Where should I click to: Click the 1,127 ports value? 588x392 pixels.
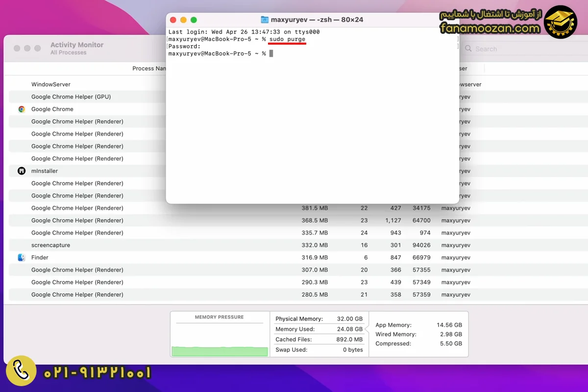coord(393,220)
